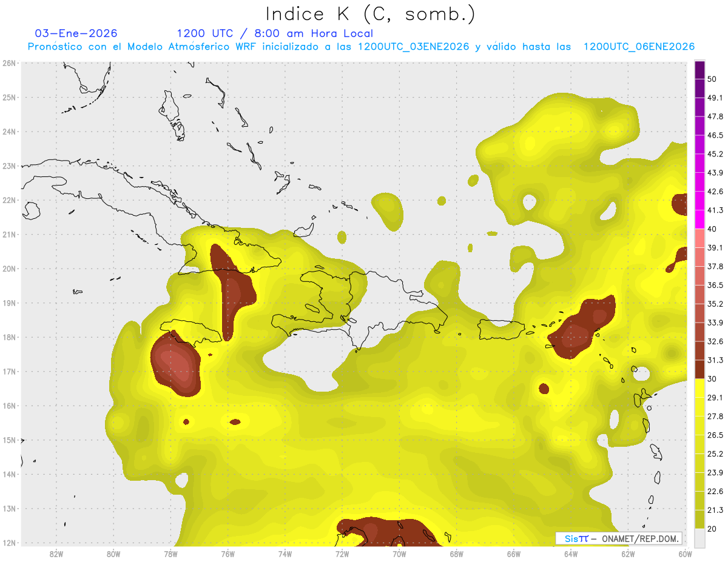Click the '26.5' color bar label
The image size is (728, 562).
[715, 435]
